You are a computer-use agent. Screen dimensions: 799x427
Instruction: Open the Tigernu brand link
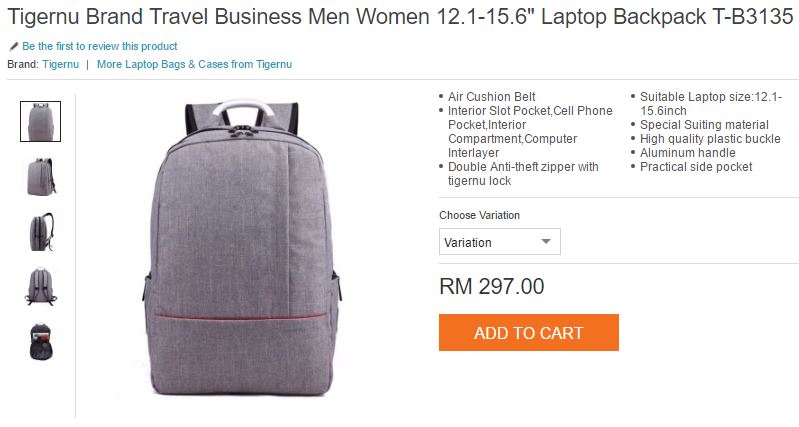coord(61,64)
